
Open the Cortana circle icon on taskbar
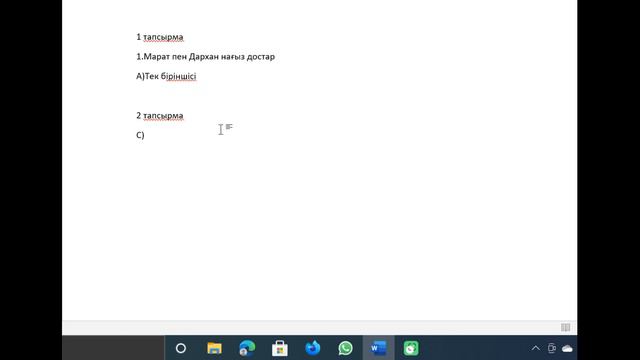(181, 348)
